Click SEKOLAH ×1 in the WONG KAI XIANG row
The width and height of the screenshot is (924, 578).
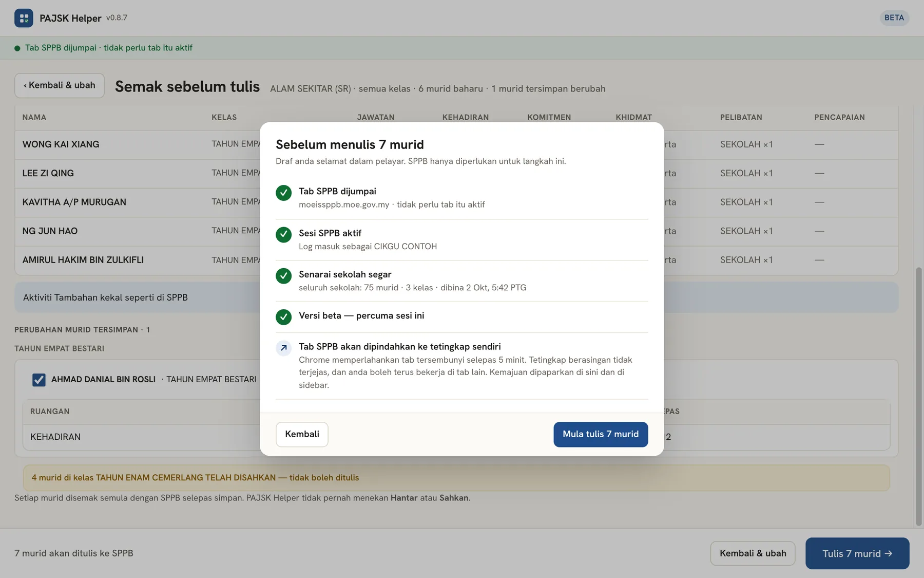(746, 144)
